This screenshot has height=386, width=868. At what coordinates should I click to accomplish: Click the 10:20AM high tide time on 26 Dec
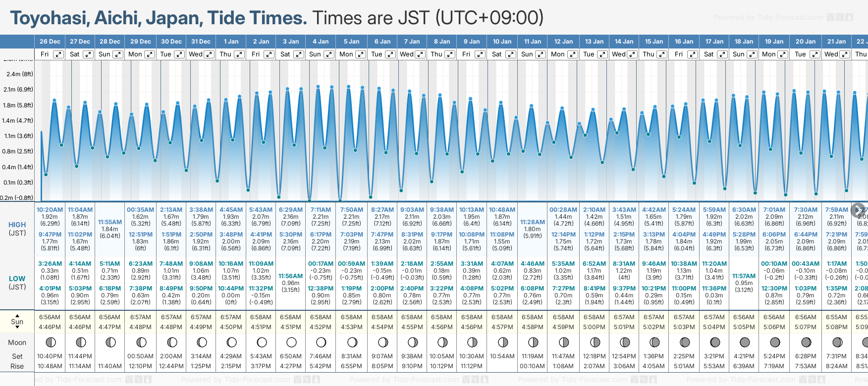pyautogui.click(x=50, y=210)
